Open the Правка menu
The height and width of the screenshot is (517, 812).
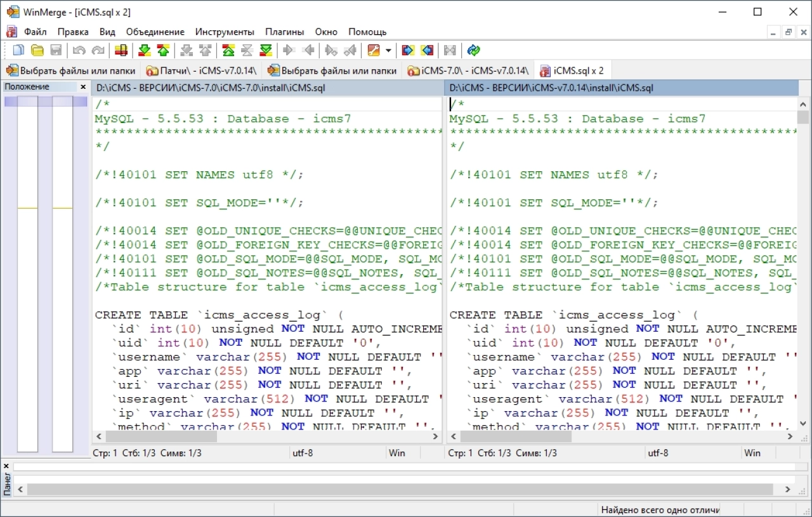73,32
